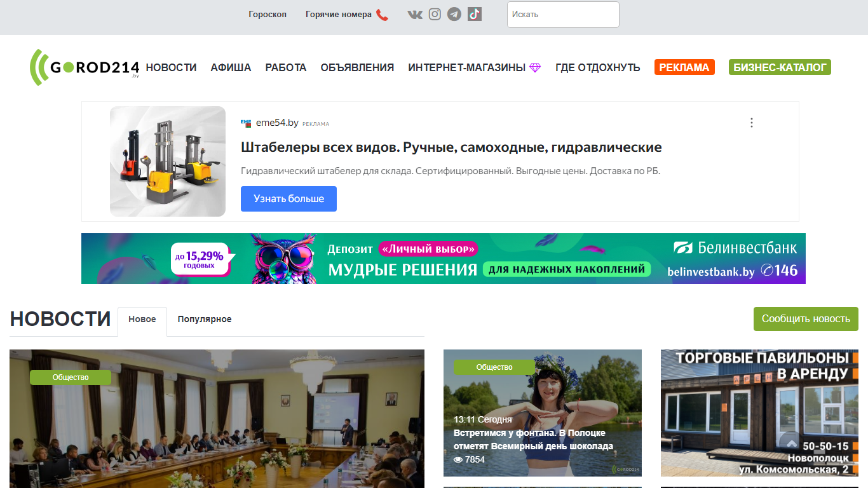Open the Белинвестбанк deposit banner
This screenshot has height=488, width=868.
[x=444, y=259]
